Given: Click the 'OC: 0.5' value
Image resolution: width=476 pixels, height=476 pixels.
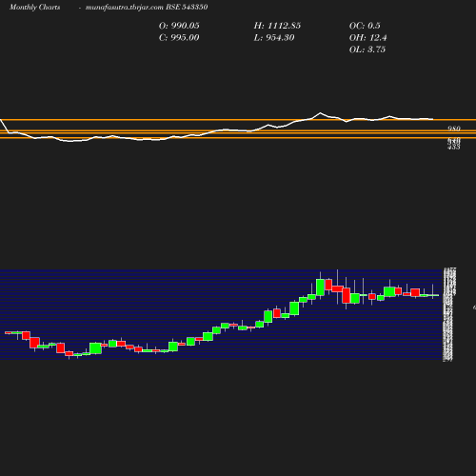Looking at the screenshot, I should (365, 26).
